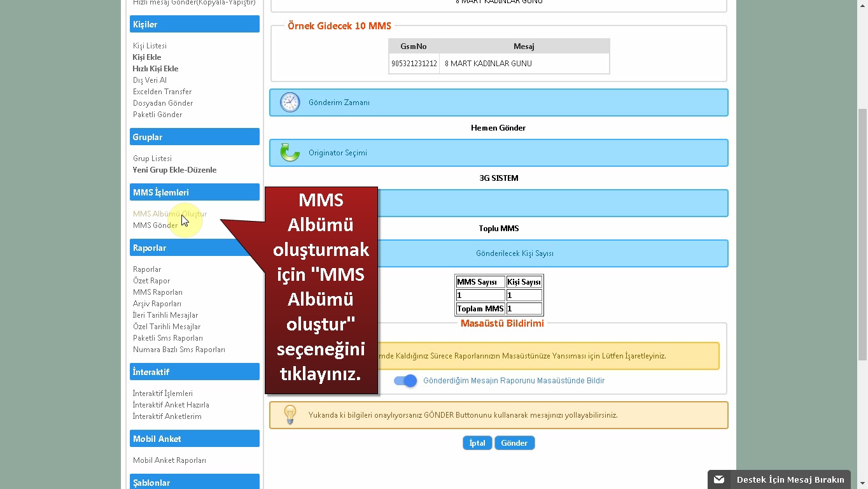Viewport: 868px width, 489px height.
Task: Go to Excelden Transfer
Action: click(162, 92)
